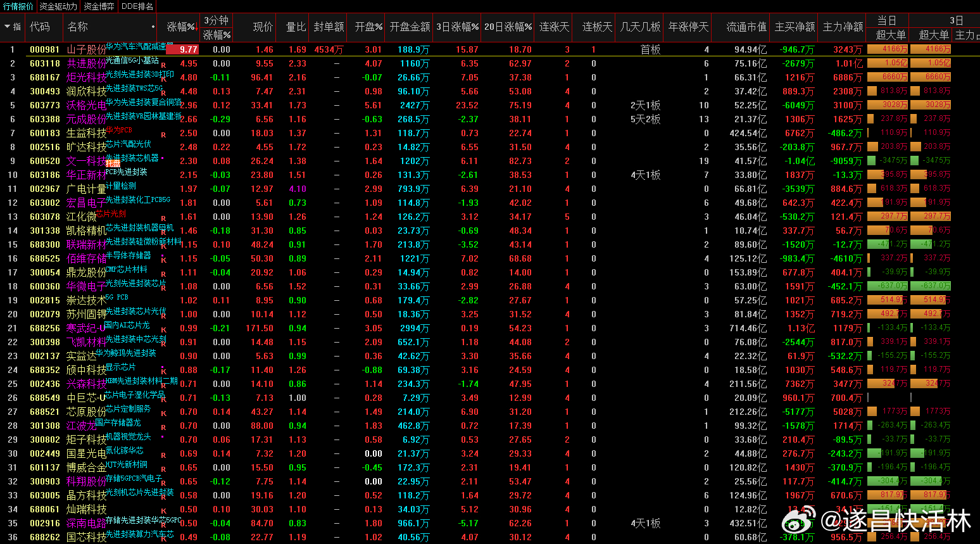Click the 超大单 sub-header under 当日
980x544 pixels.
tap(891, 35)
